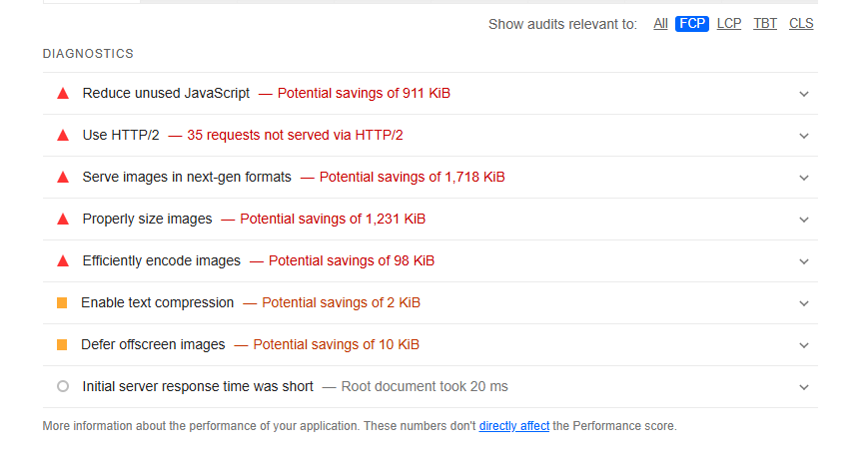Show audits relevant to All

tap(660, 24)
